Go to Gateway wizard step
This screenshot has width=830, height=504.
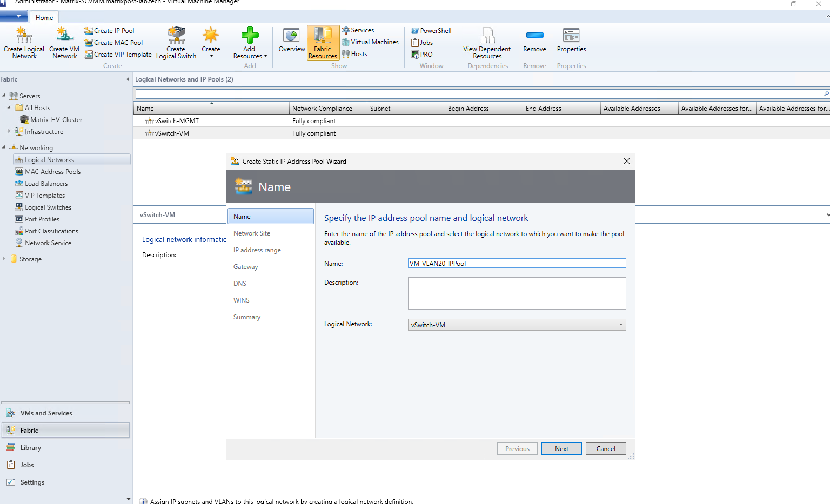pyautogui.click(x=246, y=267)
